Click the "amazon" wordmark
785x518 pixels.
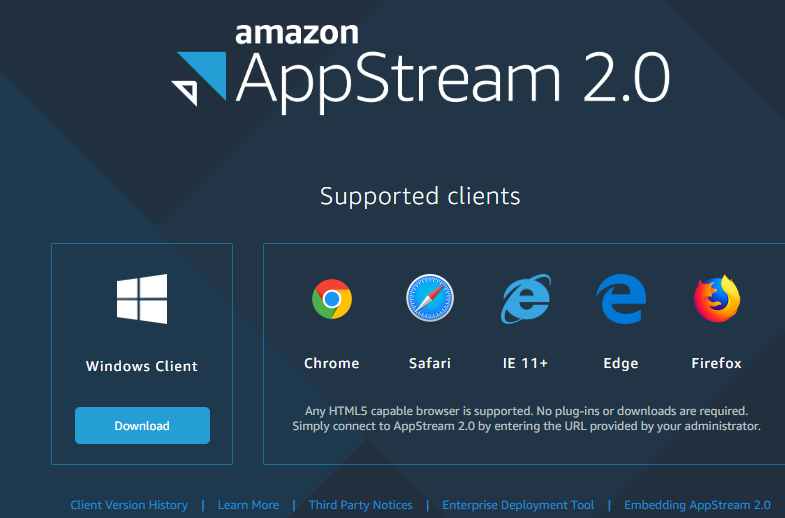(x=297, y=34)
